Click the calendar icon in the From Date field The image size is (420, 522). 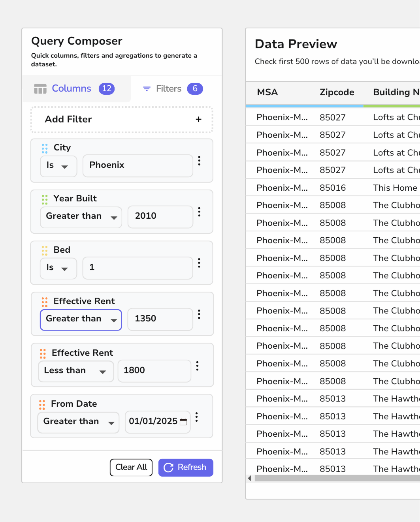click(x=183, y=422)
